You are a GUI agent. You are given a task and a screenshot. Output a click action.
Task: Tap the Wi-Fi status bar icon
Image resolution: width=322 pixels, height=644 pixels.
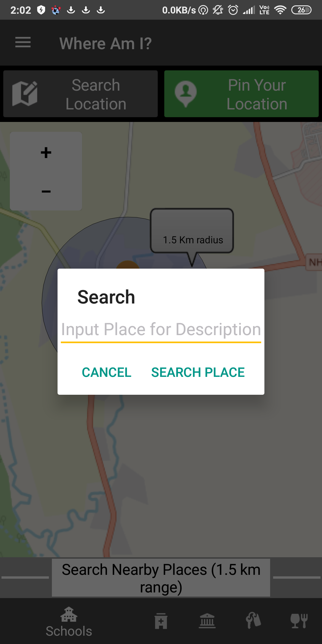coord(280,10)
